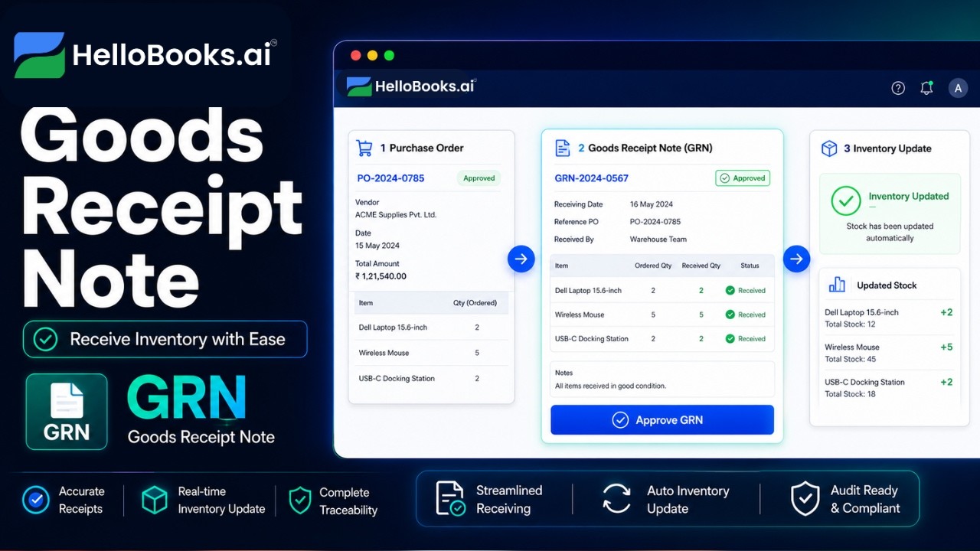980x551 pixels.
Task: Click the Reference PO value PO-2024-0785
Action: coord(655,222)
